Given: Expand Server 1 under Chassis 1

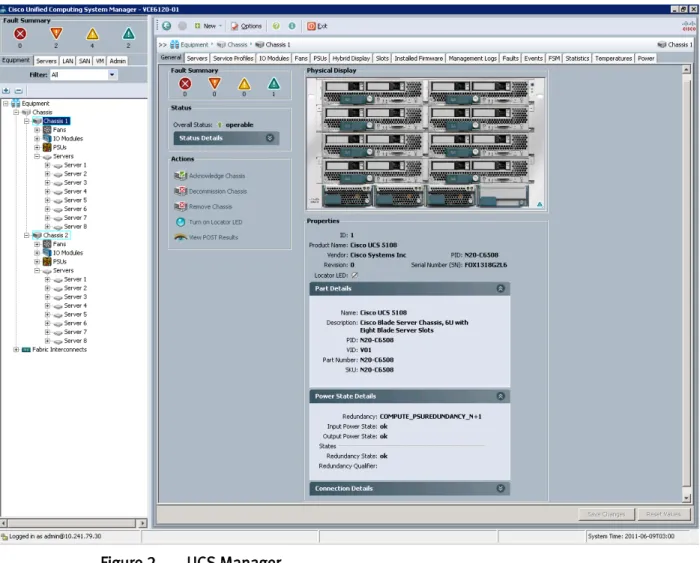Looking at the screenshot, I should 47,165.
